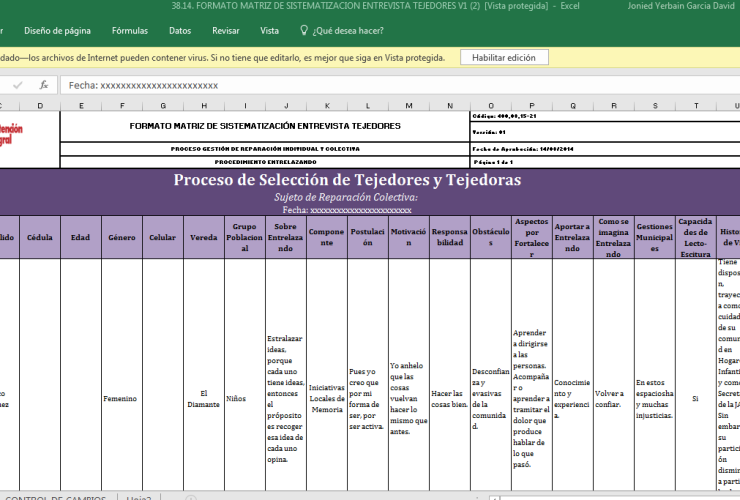Open the Diseño de página ribbon tab
The height and width of the screenshot is (500, 740).
click(x=57, y=31)
